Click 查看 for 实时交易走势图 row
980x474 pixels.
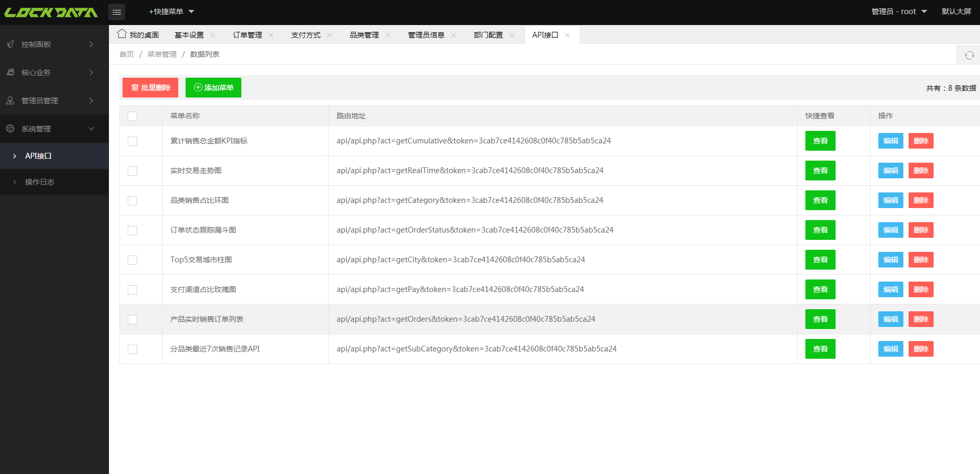pos(820,171)
